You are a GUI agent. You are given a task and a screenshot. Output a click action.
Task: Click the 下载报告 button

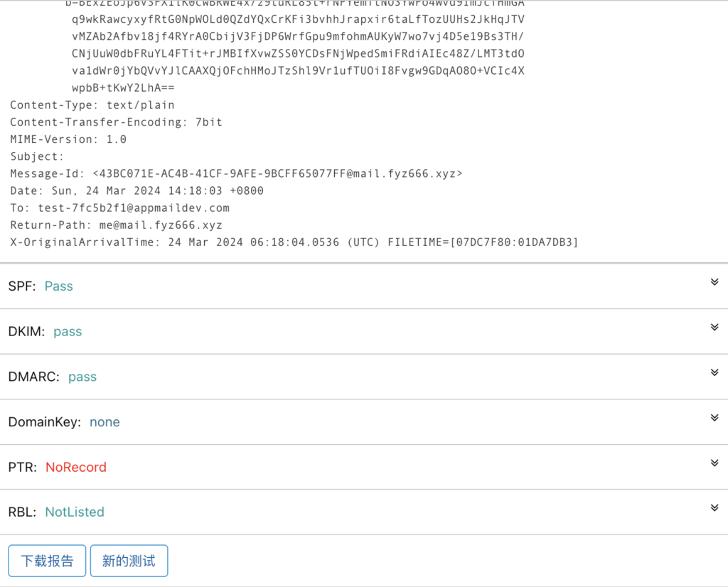click(47, 561)
